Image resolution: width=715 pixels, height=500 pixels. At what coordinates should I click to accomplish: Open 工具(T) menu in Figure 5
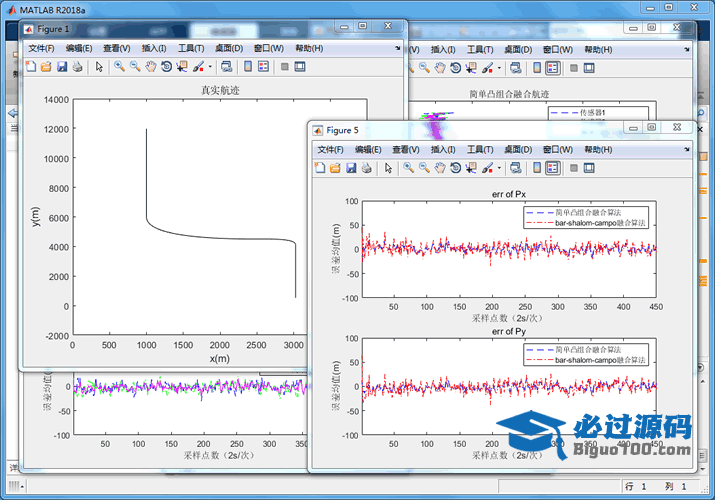click(480, 149)
